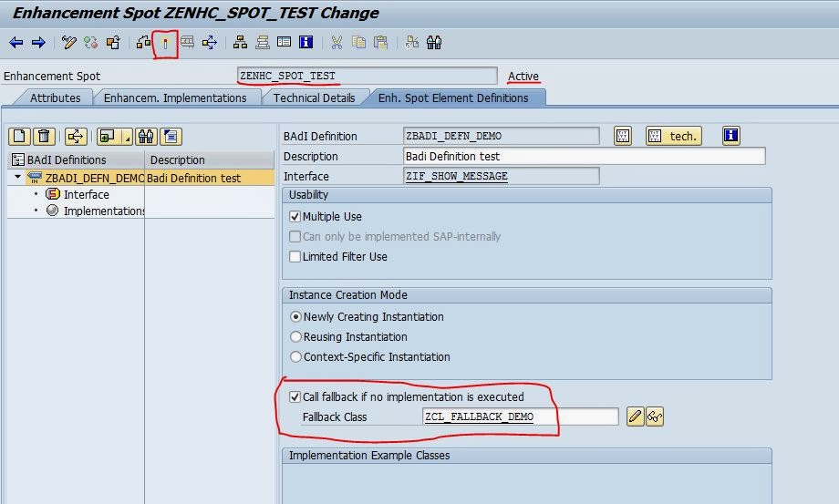Select the Interface tree node
839x504 pixels.
pyautogui.click(x=86, y=194)
